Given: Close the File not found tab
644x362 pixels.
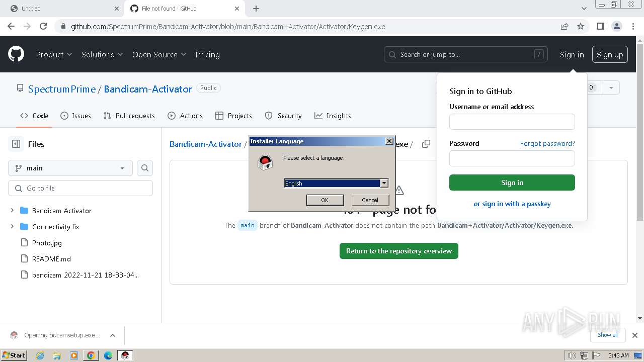Looking at the screenshot, I should (x=237, y=9).
